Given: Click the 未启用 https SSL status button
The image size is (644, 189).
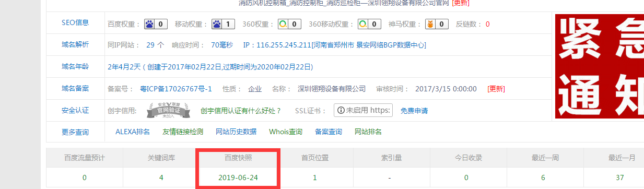Looking at the screenshot, I should pyautogui.click(x=363, y=111).
